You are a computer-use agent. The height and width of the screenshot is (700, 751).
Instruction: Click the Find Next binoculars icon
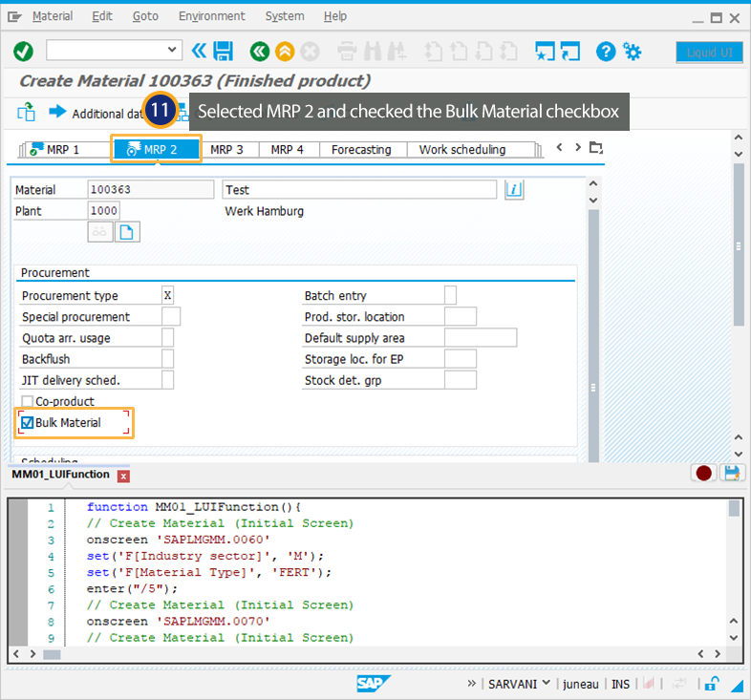(x=397, y=52)
